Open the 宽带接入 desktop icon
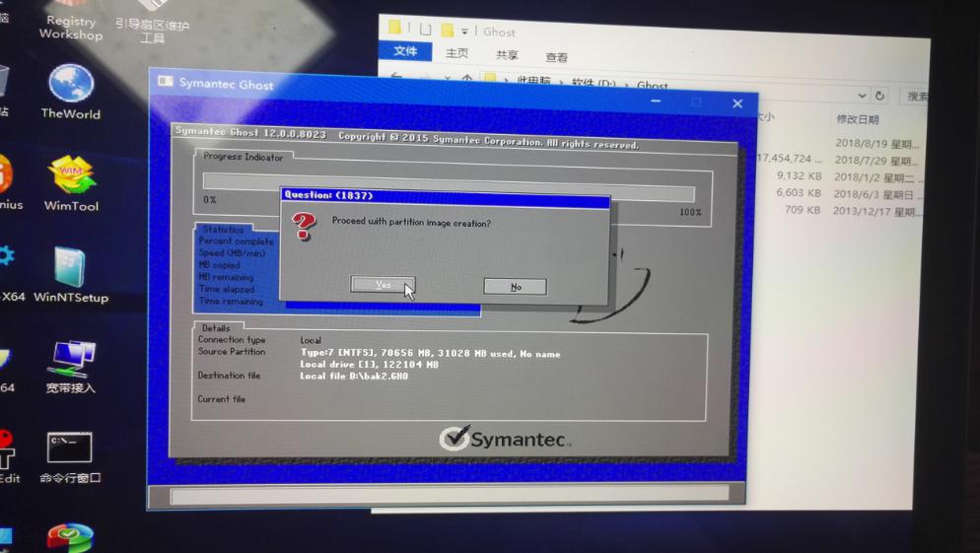The height and width of the screenshot is (553, 980). (71, 368)
